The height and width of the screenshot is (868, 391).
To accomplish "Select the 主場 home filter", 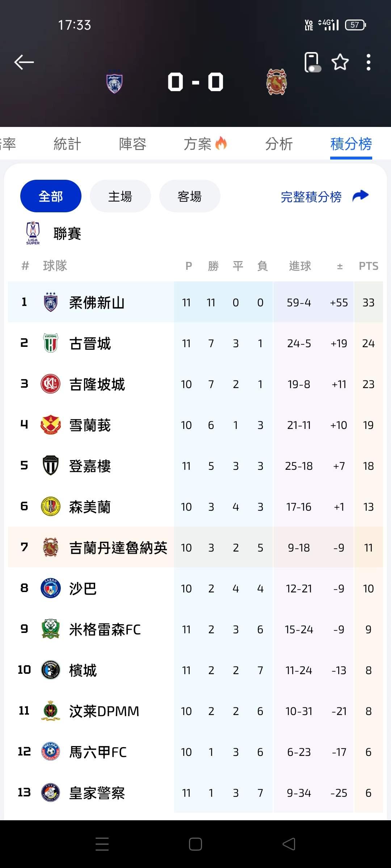I will coord(120,196).
